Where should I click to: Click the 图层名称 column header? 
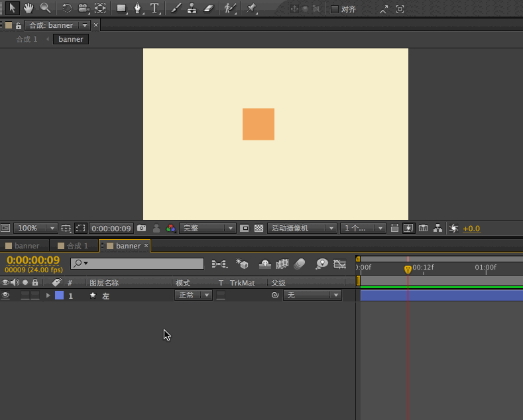[x=103, y=283]
